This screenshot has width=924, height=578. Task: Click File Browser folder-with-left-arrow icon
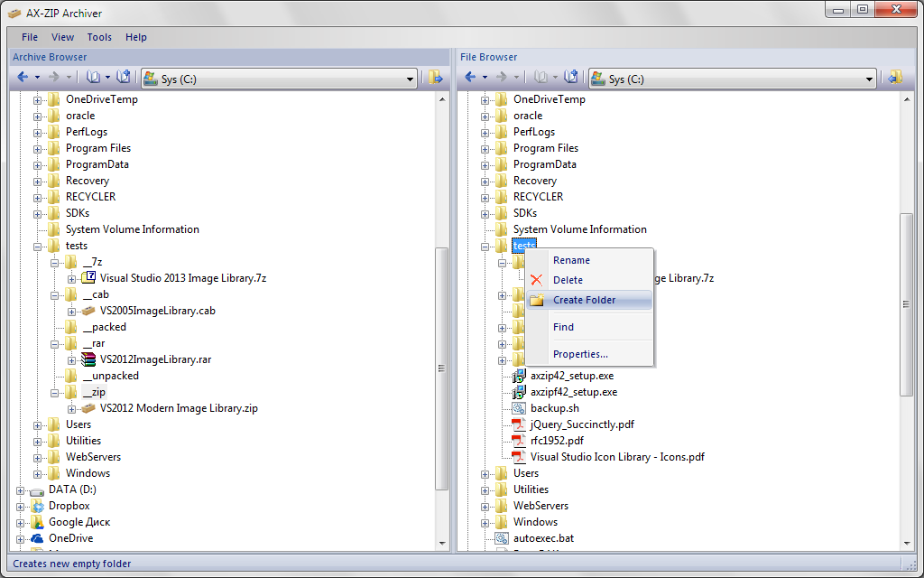tap(895, 78)
